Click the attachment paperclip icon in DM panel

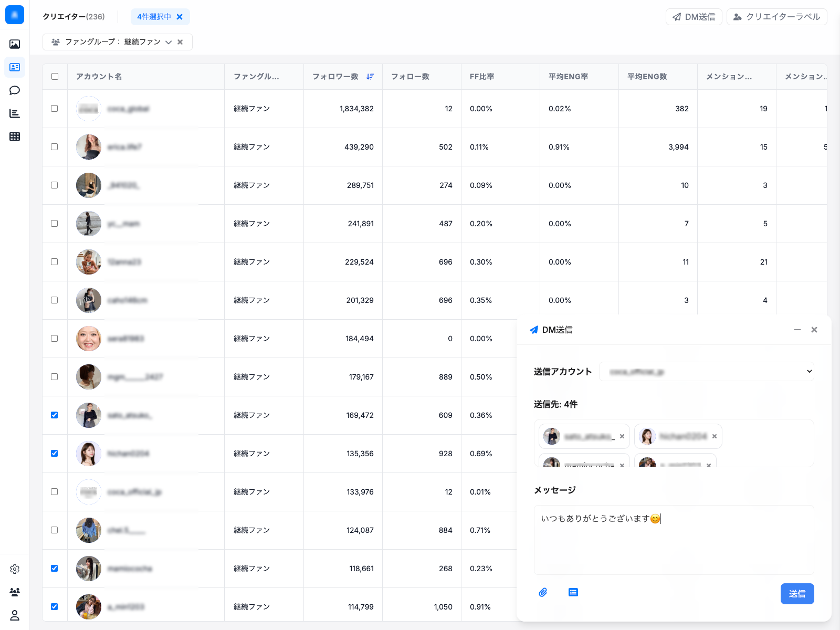click(x=543, y=592)
